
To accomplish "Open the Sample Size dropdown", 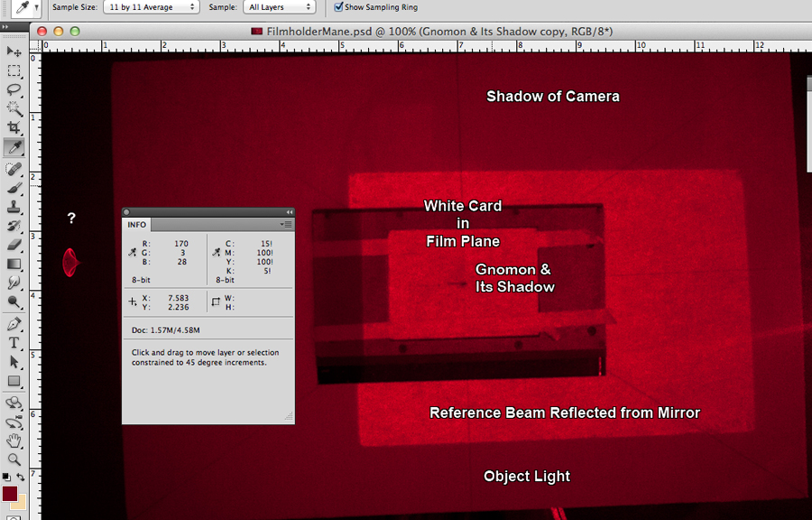I will click(x=152, y=7).
